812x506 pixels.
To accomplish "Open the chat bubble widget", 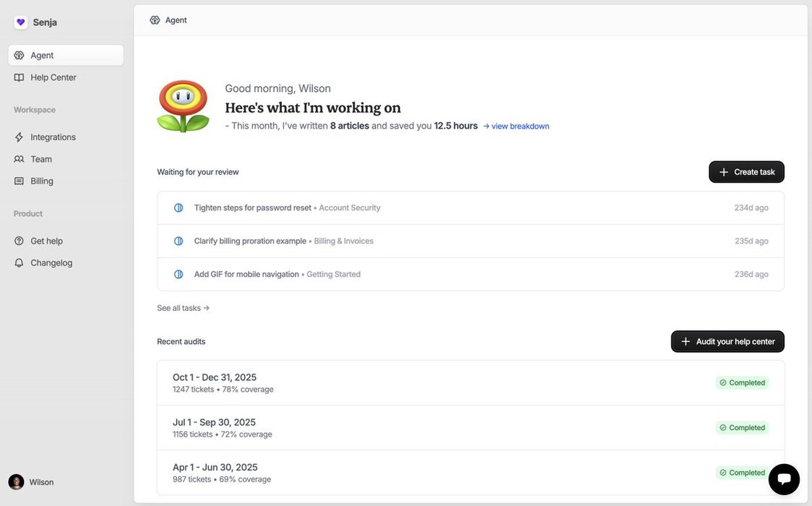I will coord(784,479).
